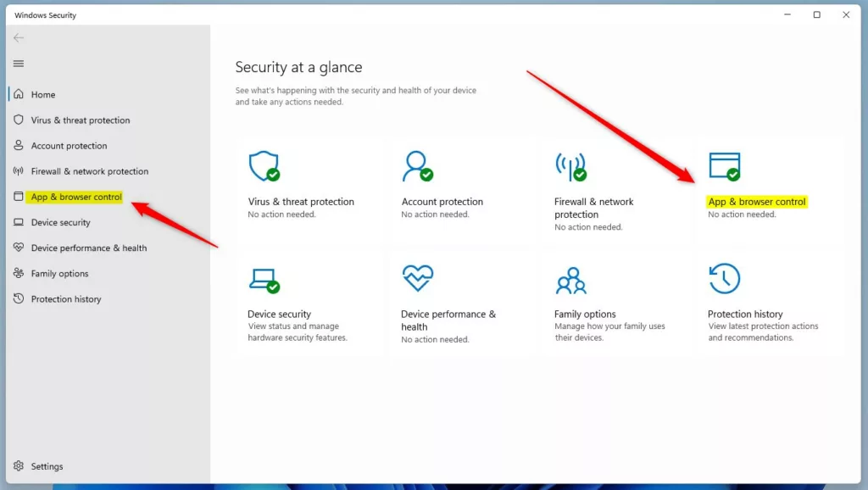Click the clock icon beside Protection history in sidebar
The image size is (868, 490).
point(19,298)
